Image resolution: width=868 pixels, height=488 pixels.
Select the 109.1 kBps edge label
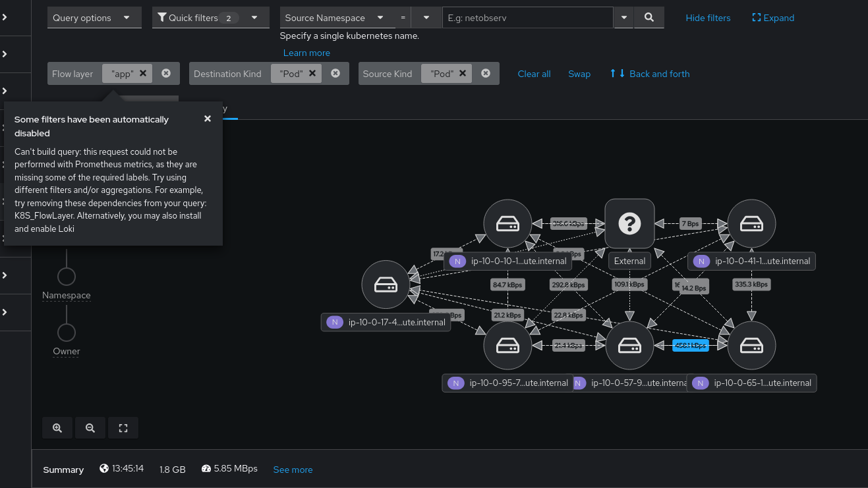click(x=629, y=285)
